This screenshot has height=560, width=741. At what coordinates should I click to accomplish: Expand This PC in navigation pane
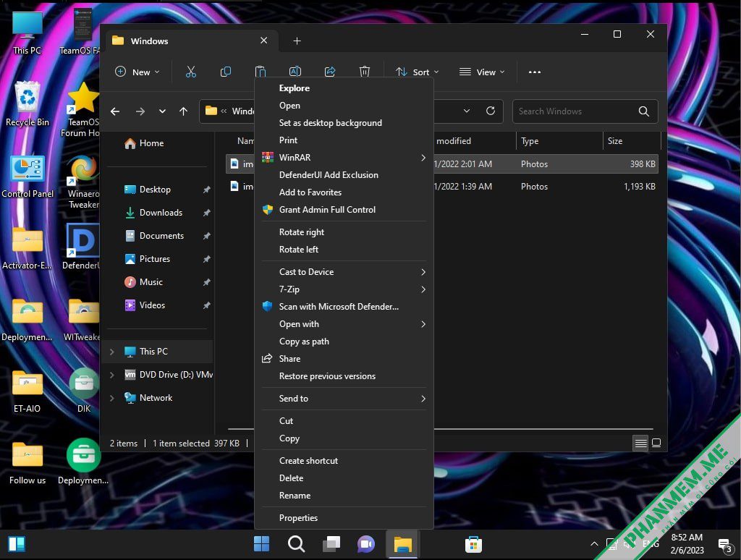[112, 352]
